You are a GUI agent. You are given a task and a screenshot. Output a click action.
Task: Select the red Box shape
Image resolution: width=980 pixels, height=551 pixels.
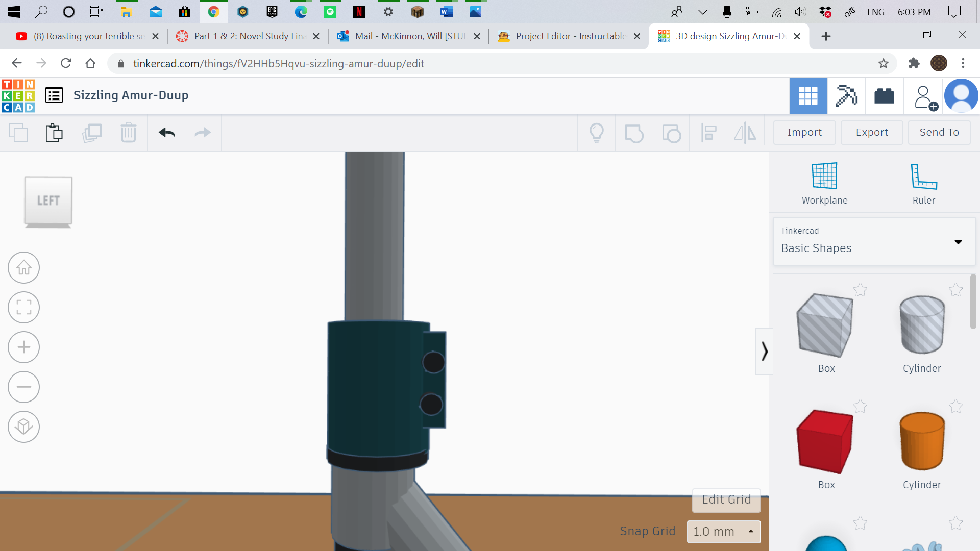[x=825, y=442]
